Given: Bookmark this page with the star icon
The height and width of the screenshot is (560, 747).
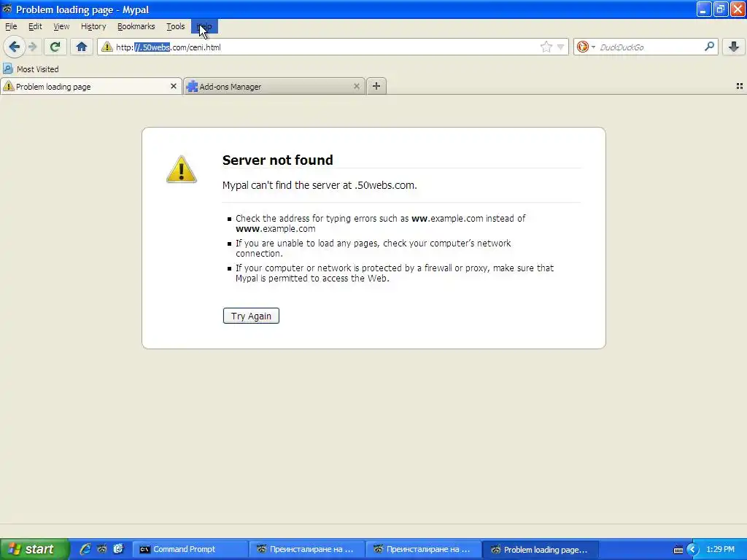Looking at the screenshot, I should pos(546,47).
